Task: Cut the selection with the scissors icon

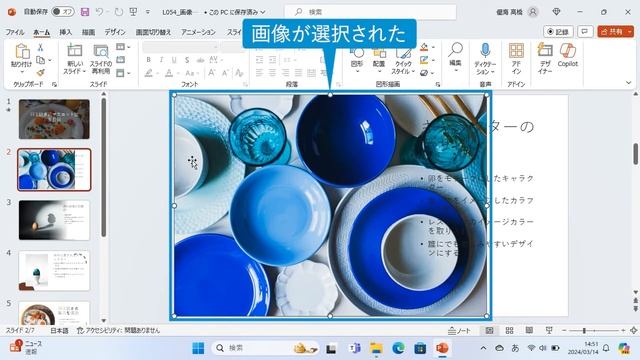Action: (x=40, y=47)
